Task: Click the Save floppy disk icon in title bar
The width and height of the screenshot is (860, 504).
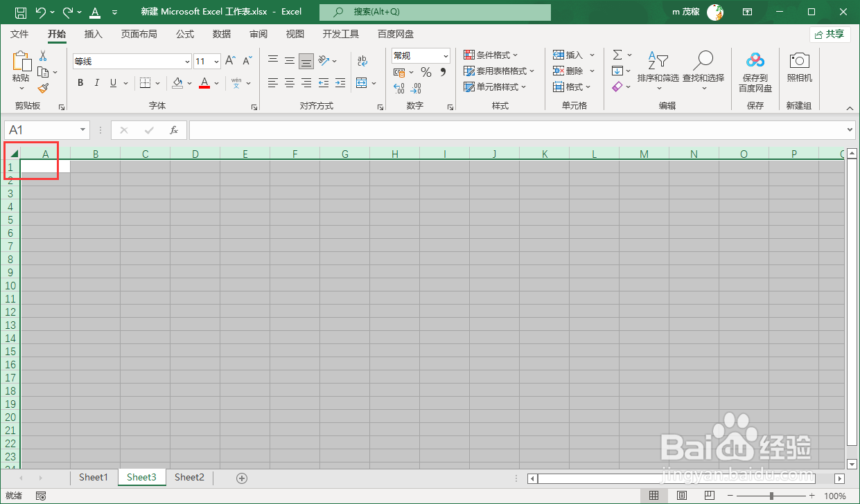Action: click(x=21, y=12)
